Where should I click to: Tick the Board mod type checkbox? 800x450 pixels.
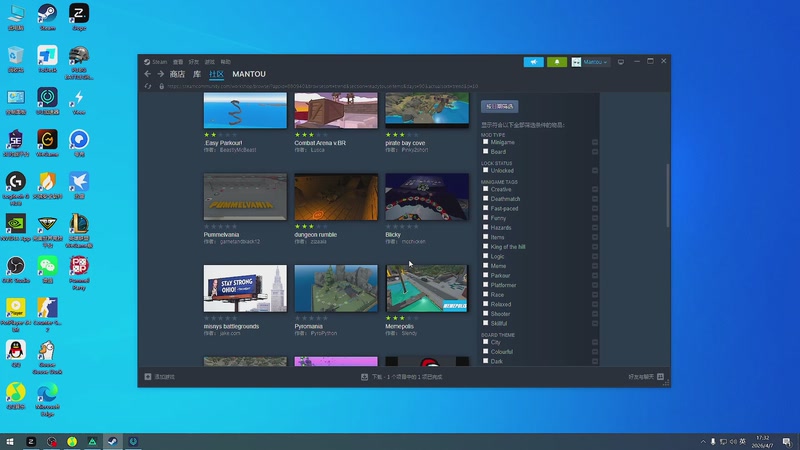point(486,152)
